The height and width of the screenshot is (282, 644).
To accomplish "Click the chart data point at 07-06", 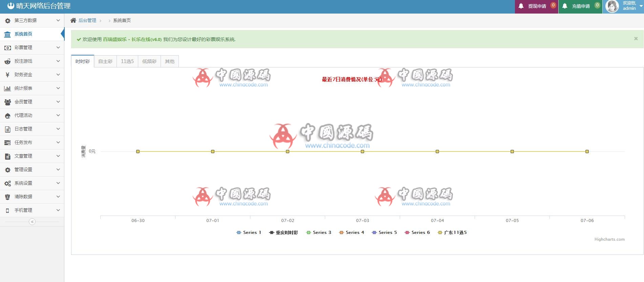I will pos(587,152).
